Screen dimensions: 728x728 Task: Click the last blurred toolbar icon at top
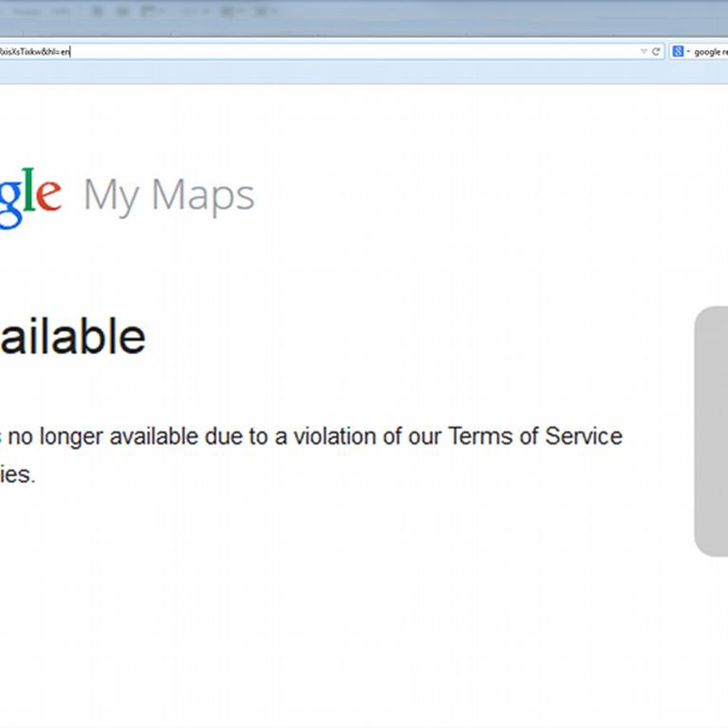pos(265,11)
